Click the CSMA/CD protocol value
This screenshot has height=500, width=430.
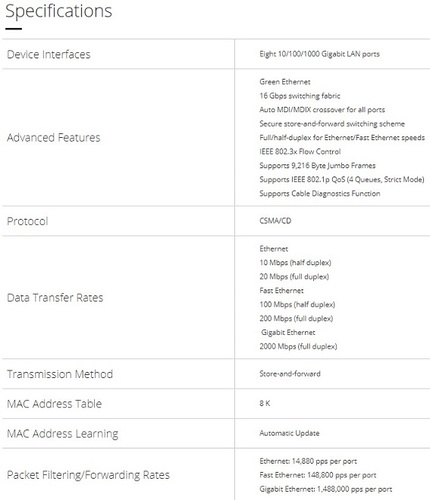pyautogui.click(x=275, y=221)
